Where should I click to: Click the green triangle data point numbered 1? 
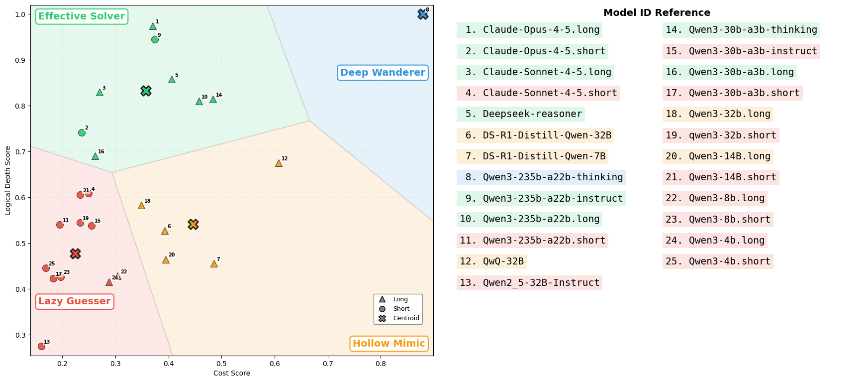point(153,26)
